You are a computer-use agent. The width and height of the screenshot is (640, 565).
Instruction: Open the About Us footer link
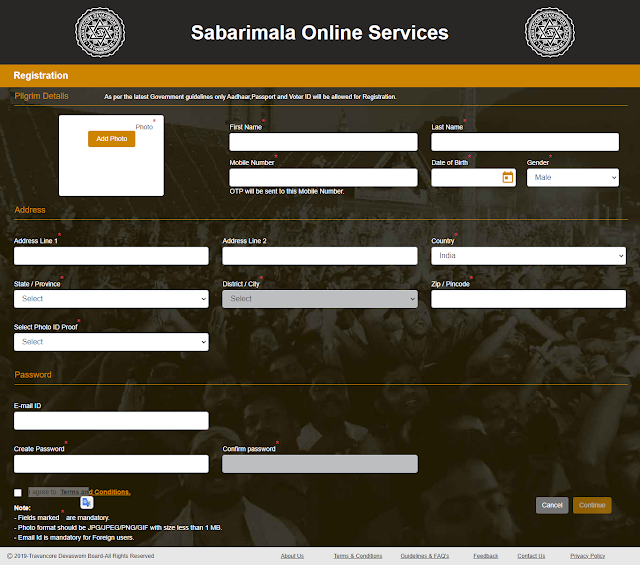click(x=292, y=556)
